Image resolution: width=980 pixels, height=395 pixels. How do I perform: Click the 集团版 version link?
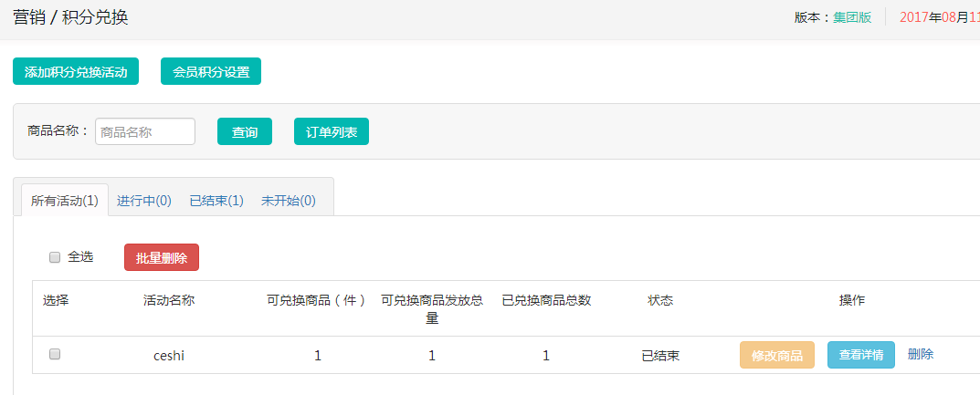(x=852, y=17)
